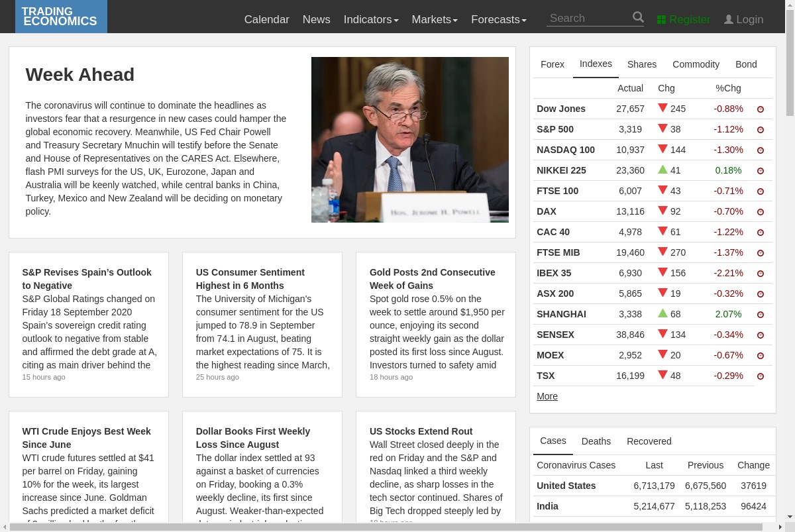Open the SENSEX index link
The image size is (795, 532).
[555, 335]
